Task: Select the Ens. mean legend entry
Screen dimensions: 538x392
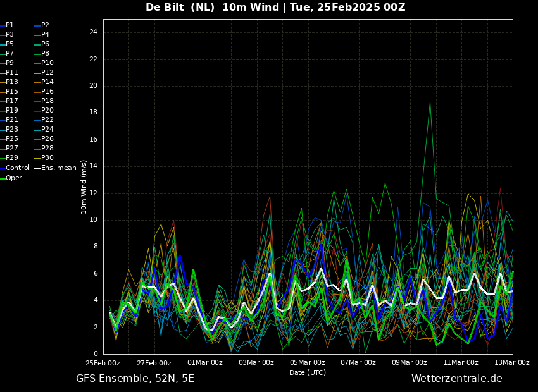Action: click(56, 168)
